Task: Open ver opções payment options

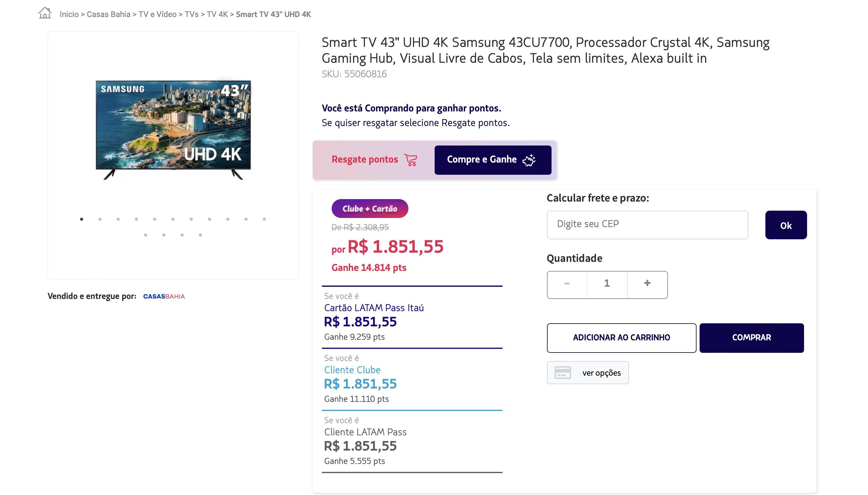Action: (588, 373)
